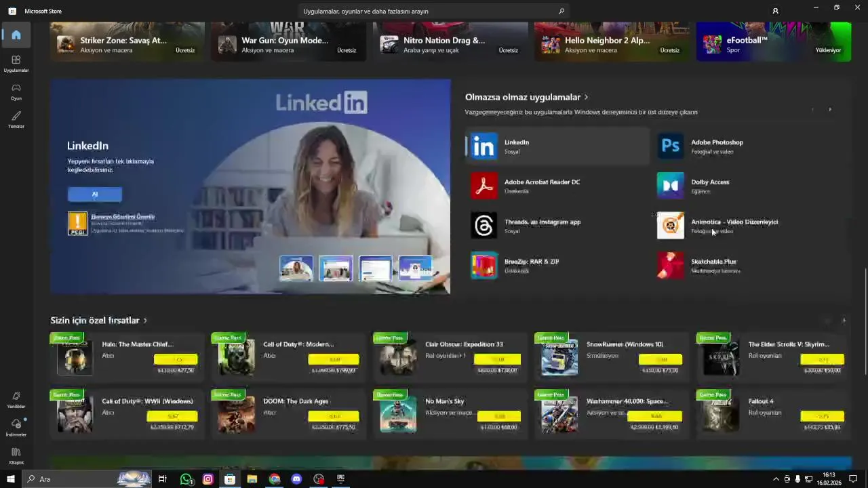Open Dolby Access app entry
Image resolution: width=868 pixels, height=488 pixels.
point(744,186)
